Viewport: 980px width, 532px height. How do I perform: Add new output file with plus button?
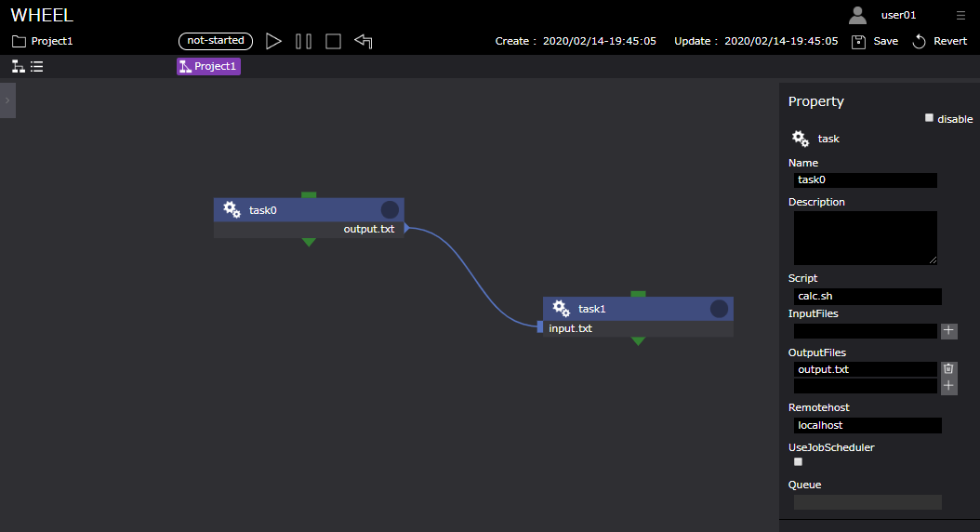point(948,386)
